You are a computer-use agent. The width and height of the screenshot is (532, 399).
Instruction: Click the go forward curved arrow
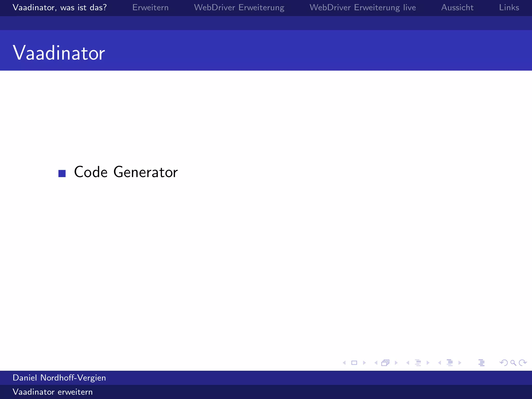[523, 363]
